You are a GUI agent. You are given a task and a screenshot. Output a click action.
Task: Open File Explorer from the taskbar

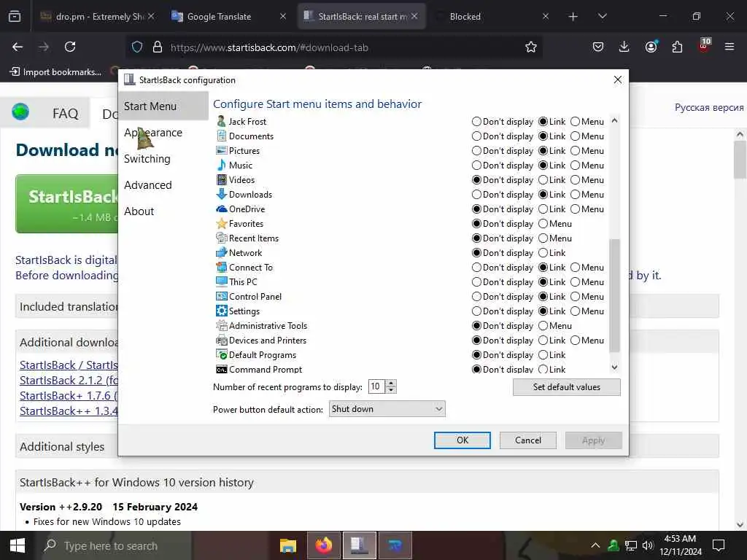pos(287,545)
